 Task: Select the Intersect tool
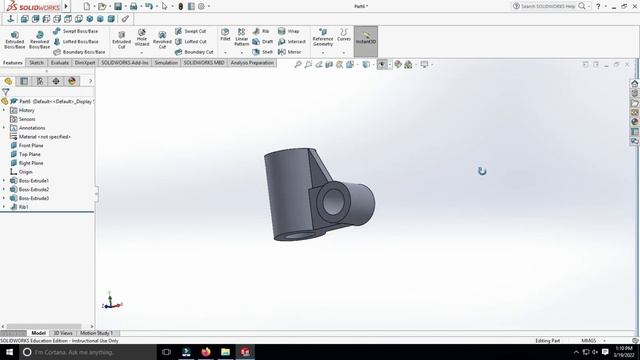[x=292, y=42]
